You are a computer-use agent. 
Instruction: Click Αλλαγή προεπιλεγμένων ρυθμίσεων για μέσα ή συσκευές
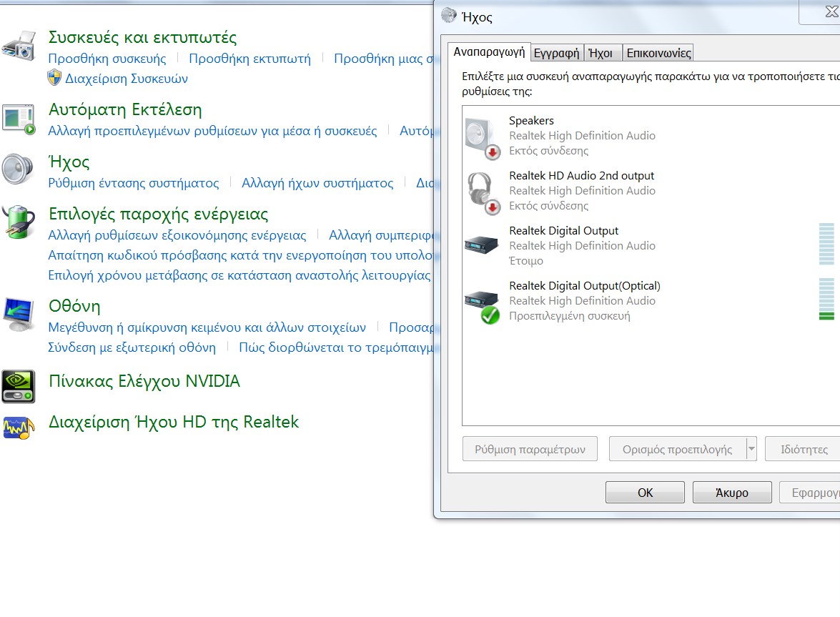tap(212, 131)
